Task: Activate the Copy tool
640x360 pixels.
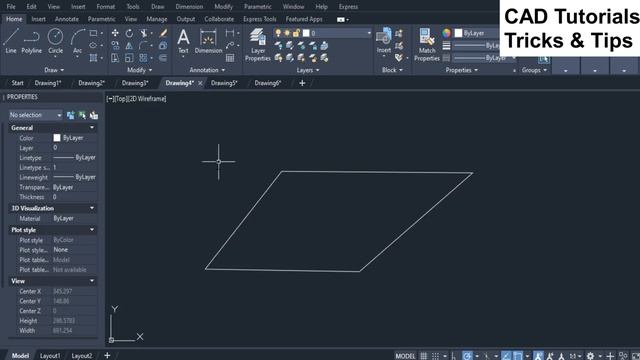Action: pos(115,45)
